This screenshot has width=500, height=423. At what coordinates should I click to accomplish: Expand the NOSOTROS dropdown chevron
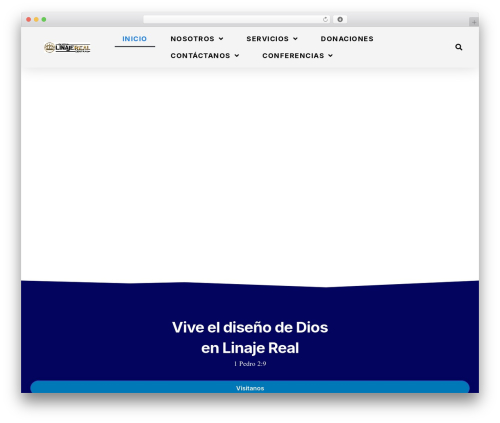point(221,39)
